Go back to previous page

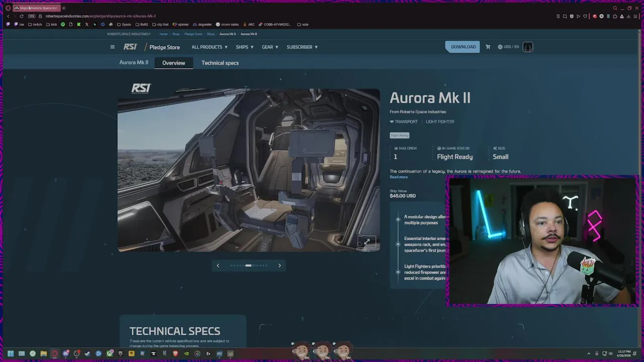8,16
